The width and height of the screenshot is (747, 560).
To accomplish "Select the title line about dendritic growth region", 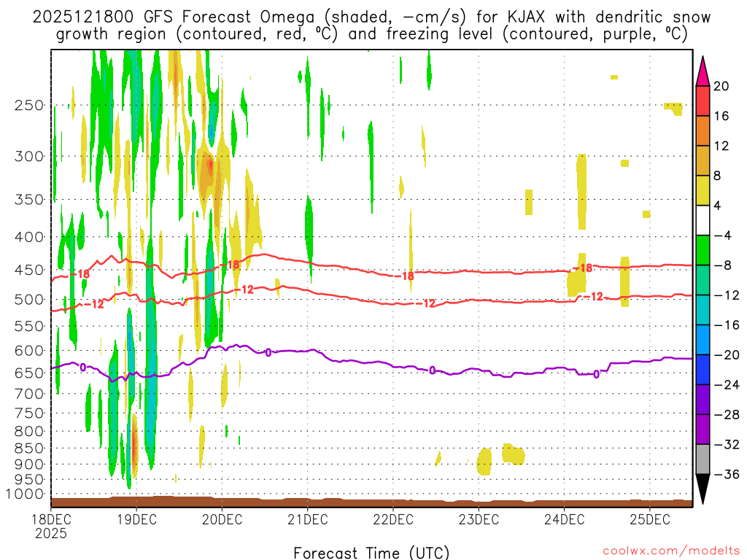I will [x=371, y=34].
